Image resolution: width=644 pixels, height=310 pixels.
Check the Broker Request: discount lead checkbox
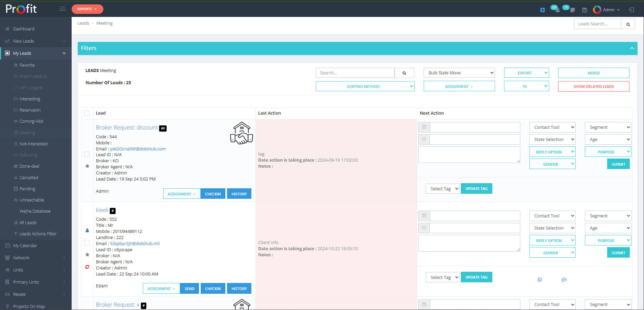click(87, 154)
